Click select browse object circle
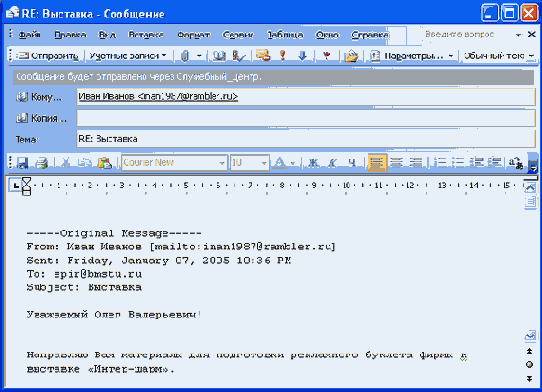Image resolution: width=542 pixels, height=392 pixels. [529, 365]
